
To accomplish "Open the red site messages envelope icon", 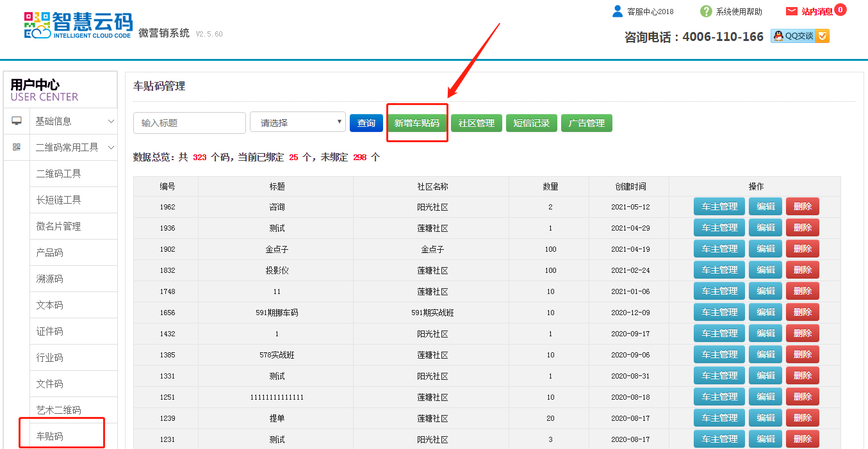I will pos(792,11).
